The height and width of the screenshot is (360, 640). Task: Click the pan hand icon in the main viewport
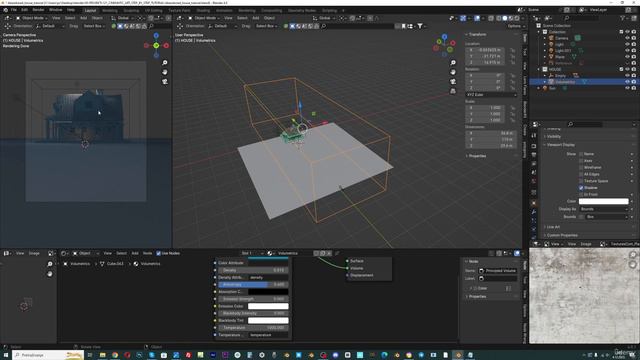[x=453, y=72]
